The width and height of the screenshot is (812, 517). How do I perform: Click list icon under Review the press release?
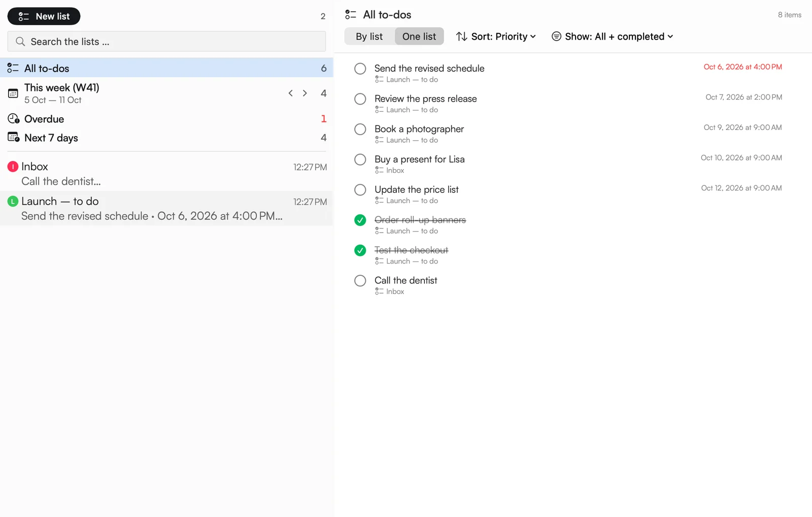point(379,110)
